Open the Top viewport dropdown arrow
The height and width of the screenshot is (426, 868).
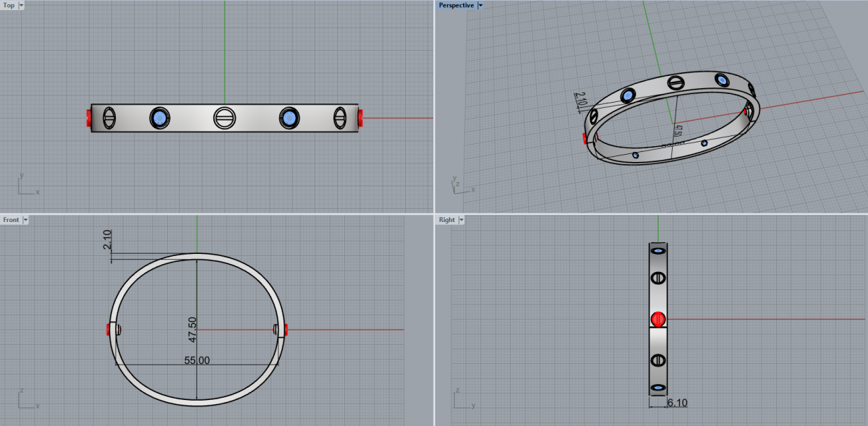point(20,5)
